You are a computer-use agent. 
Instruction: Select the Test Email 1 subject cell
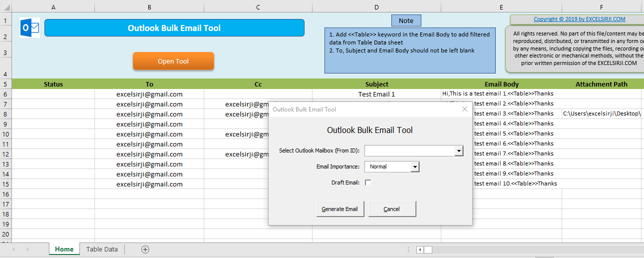click(x=376, y=94)
